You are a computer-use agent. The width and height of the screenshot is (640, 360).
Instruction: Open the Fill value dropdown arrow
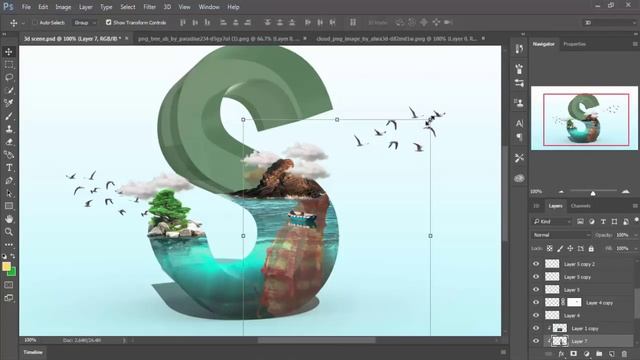[x=635, y=249]
